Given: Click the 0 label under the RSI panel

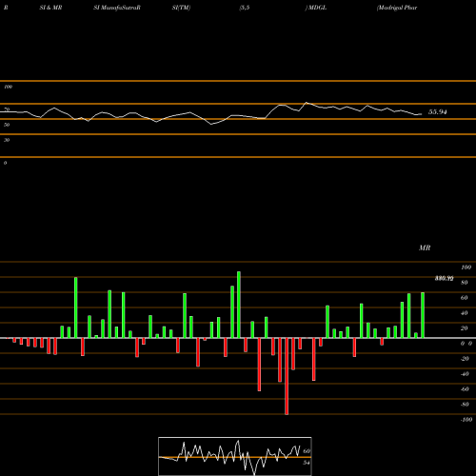Looking at the screenshot, I should [5, 163].
